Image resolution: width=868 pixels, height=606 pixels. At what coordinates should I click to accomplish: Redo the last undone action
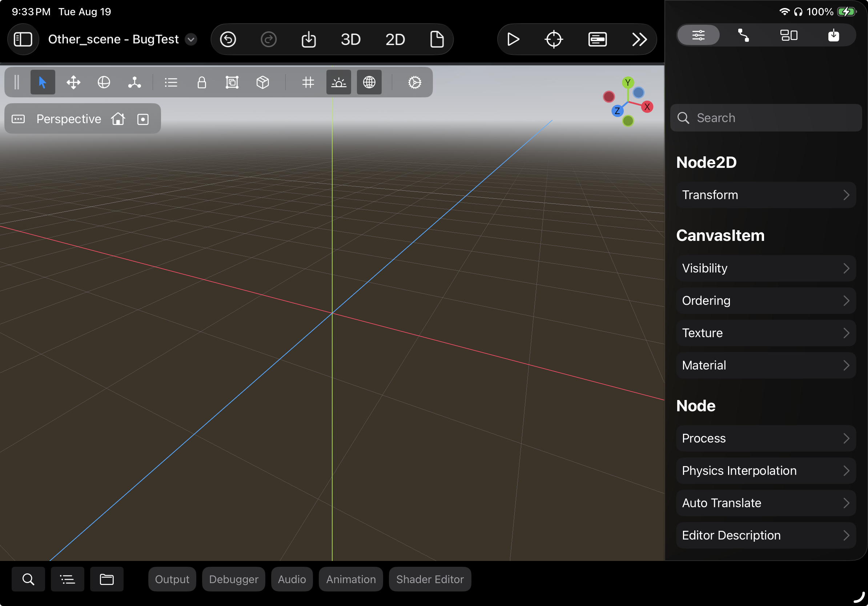(x=269, y=39)
